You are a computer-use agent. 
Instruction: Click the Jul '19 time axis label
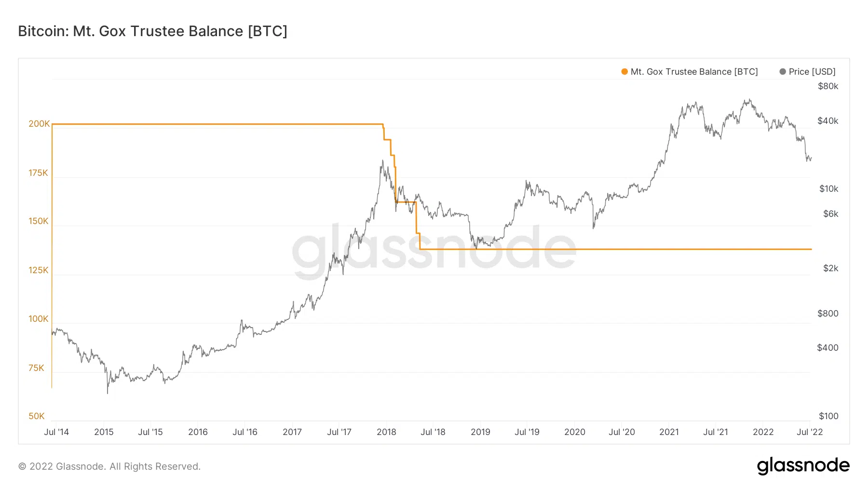(527, 432)
